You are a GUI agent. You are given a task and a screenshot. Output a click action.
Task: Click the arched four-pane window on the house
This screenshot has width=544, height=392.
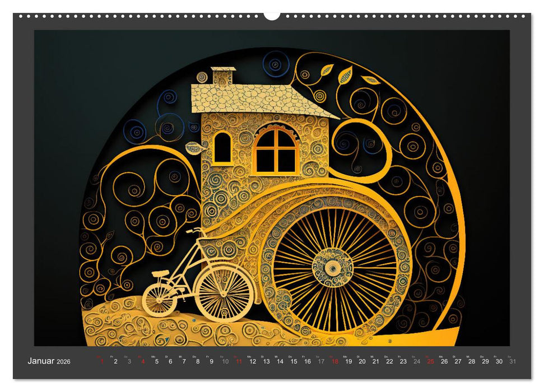tap(275, 150)
